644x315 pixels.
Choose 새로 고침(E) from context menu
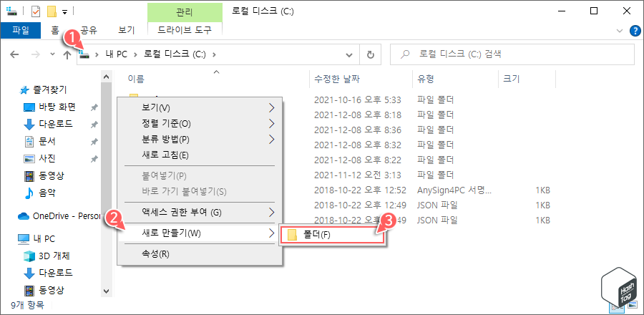click(x=200, y=155)
